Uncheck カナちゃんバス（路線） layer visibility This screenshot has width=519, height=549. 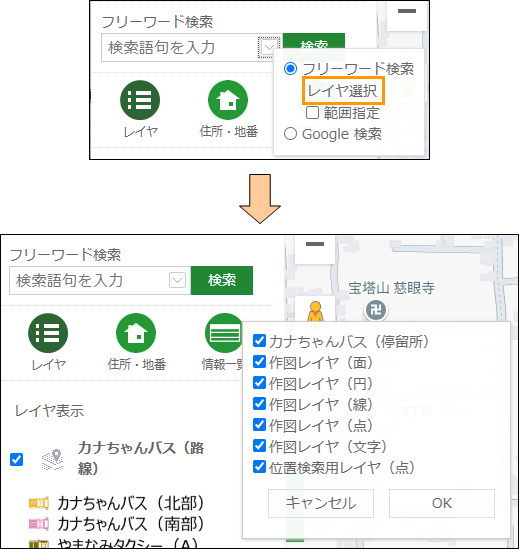(16, 459)
